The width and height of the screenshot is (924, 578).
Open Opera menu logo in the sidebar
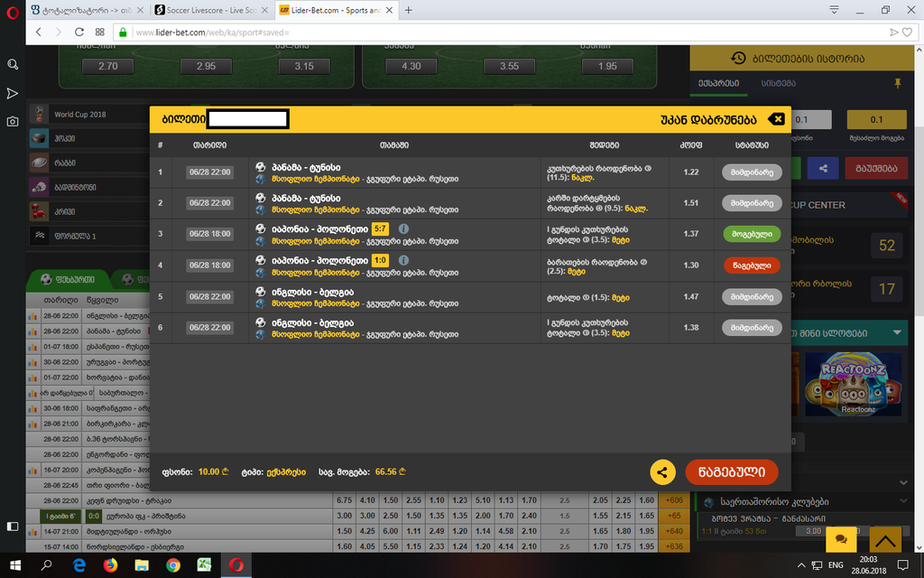(x=13, y=13)
